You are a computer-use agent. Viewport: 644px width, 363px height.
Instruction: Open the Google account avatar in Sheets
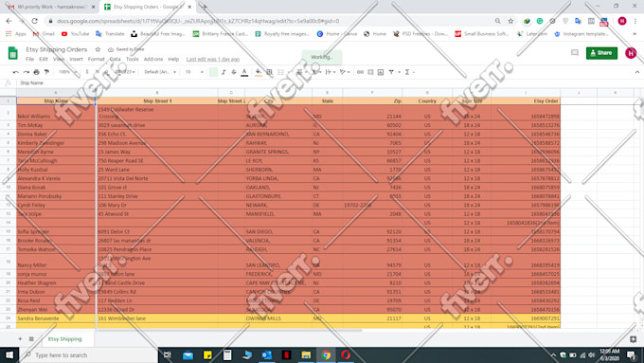pos(631,53)
